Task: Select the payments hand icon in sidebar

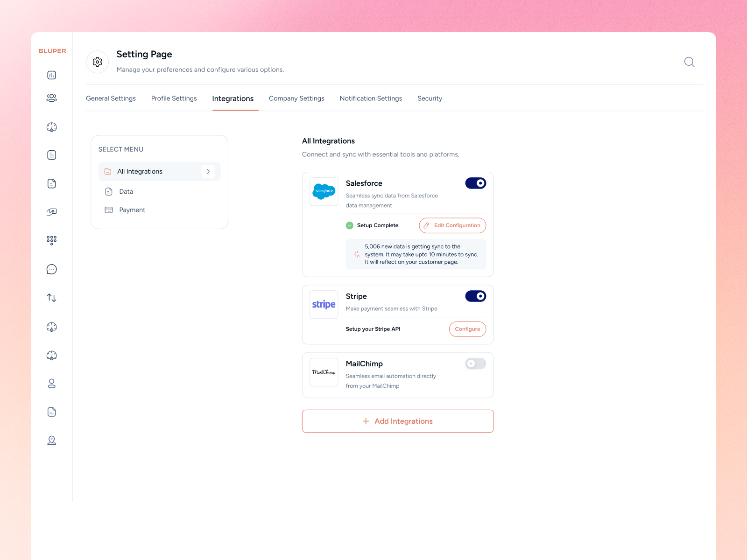Action: point(51,211)
